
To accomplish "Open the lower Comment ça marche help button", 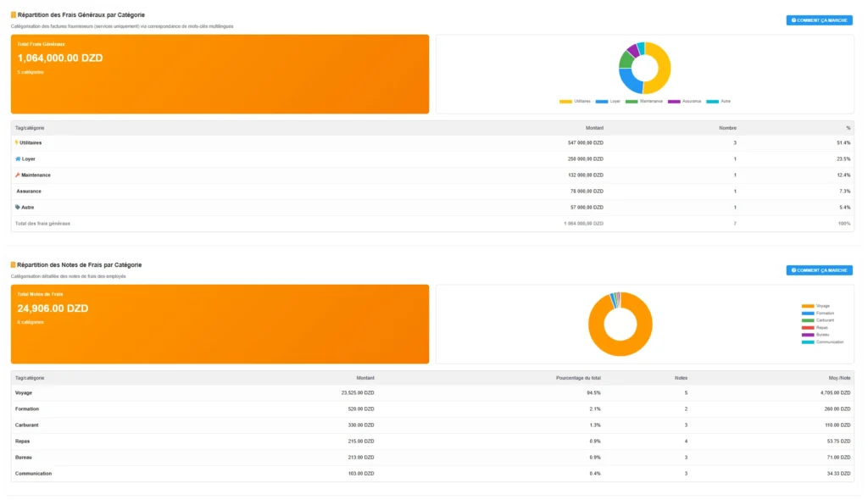I will 819,270.
